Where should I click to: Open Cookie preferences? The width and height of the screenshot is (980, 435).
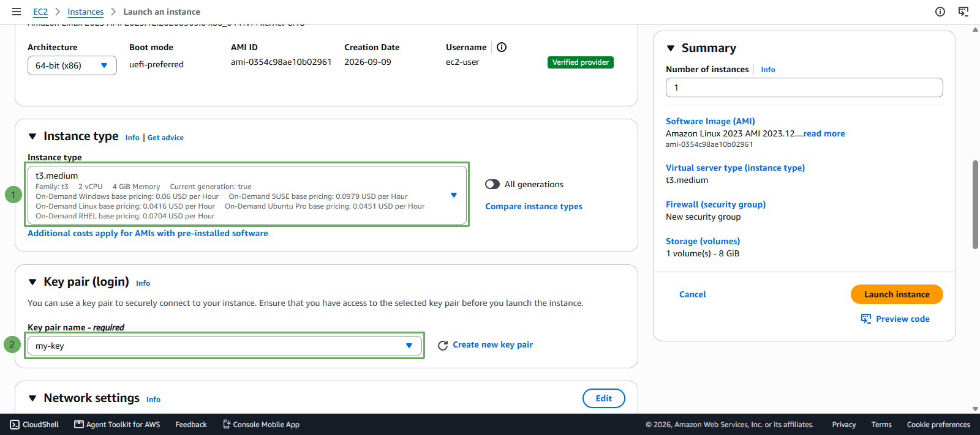click(938, 425)
